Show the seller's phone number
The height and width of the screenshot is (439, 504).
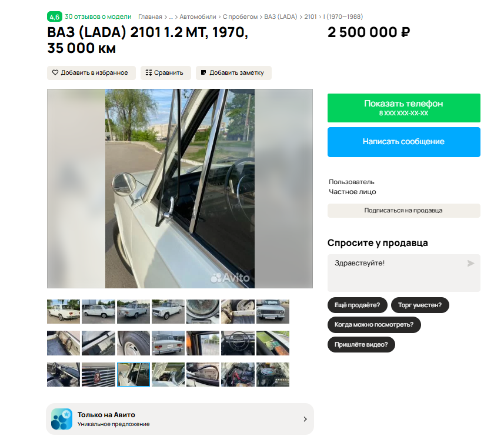[x=403, y=108]
